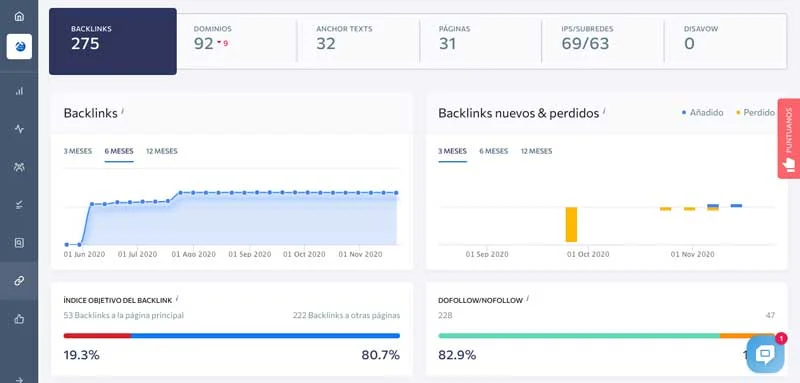Image resolution: width=800 pixels, height=383 pixels.
Task: Click '222 Backlinks a otras páginas' text
Action: click(346, 316)
